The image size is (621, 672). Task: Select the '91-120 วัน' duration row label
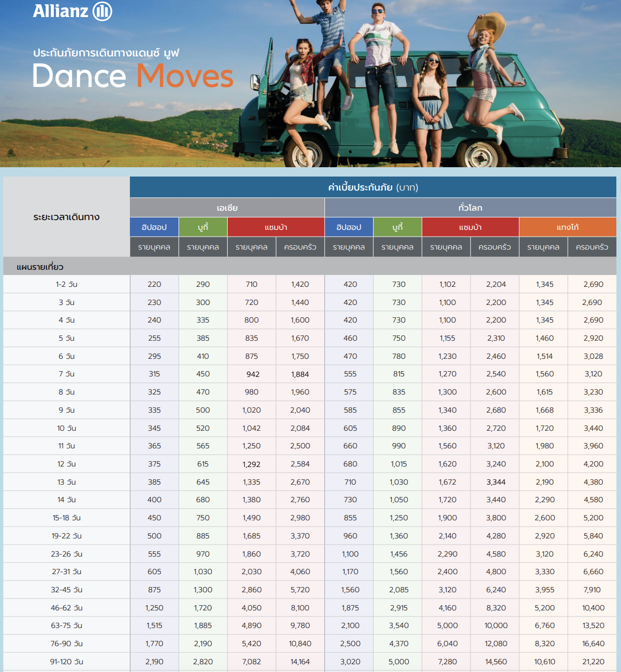67,662
